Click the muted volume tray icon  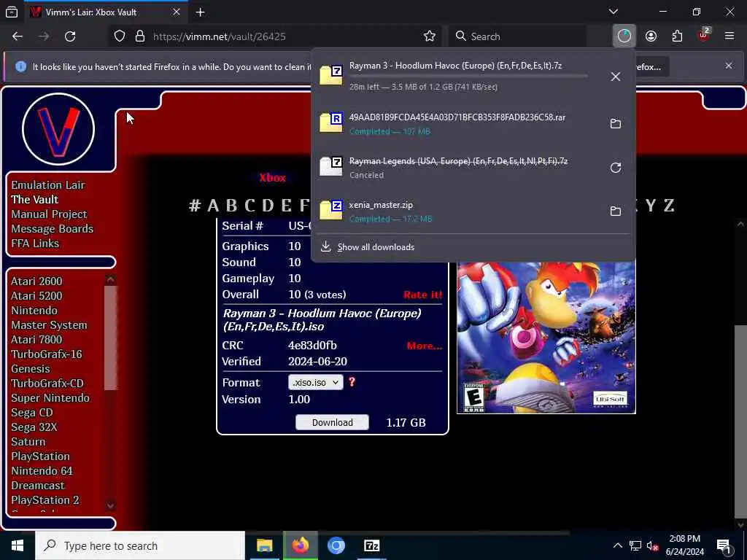click(x=653, y=545)
